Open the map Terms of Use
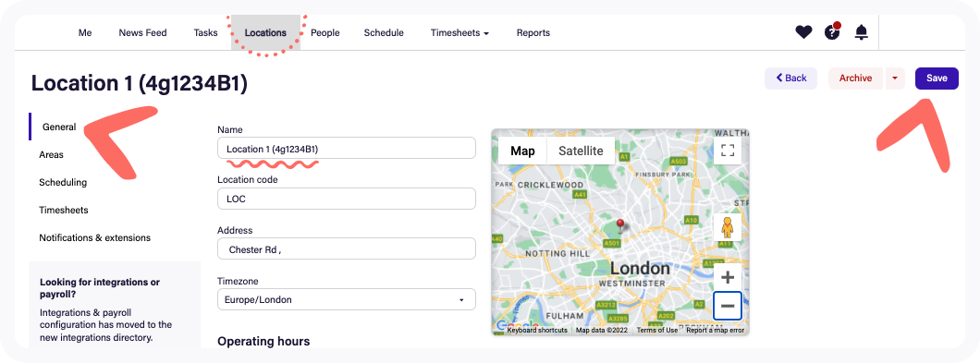This screenshot has width=980, height=363. click(x=656, y=330)
